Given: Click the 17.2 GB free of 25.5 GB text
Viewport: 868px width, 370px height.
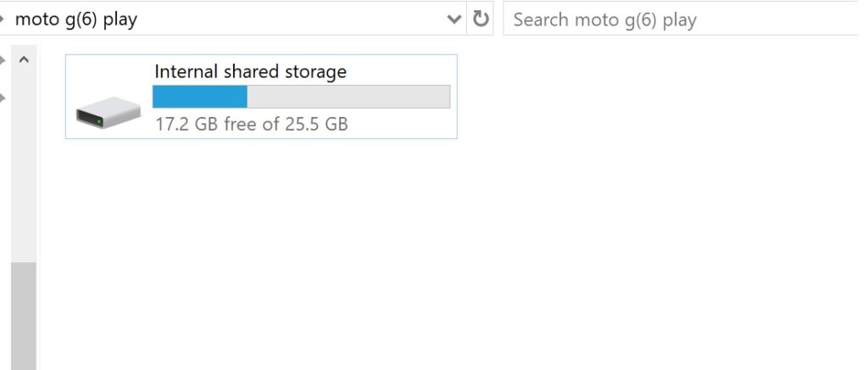Looking at the screenshot, I should 251,124.
